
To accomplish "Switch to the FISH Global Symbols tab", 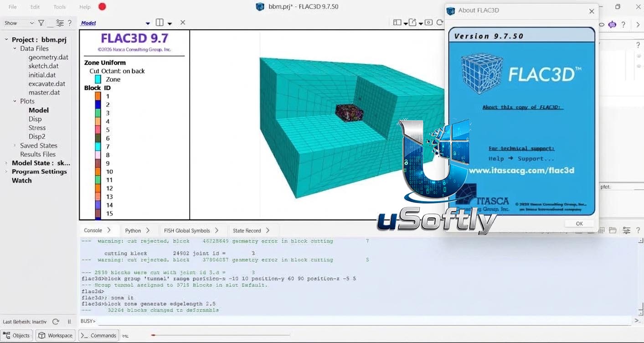I will coord(191,230).
